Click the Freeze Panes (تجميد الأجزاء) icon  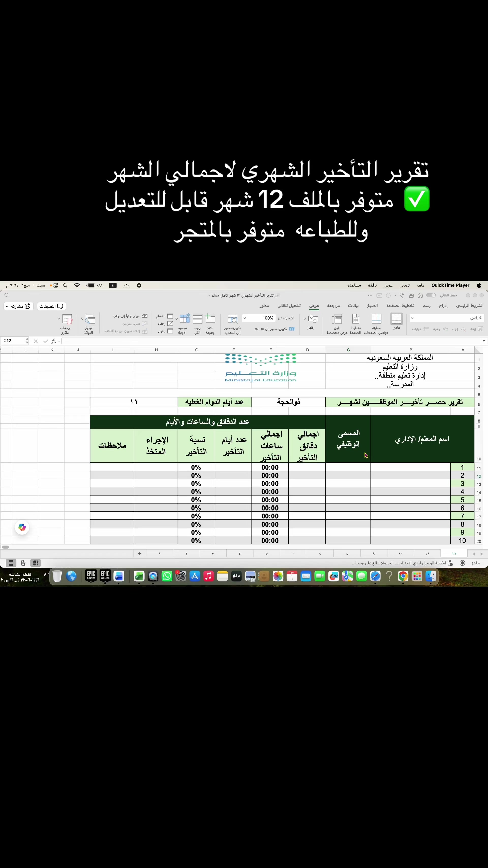click(x=185, y=319)
